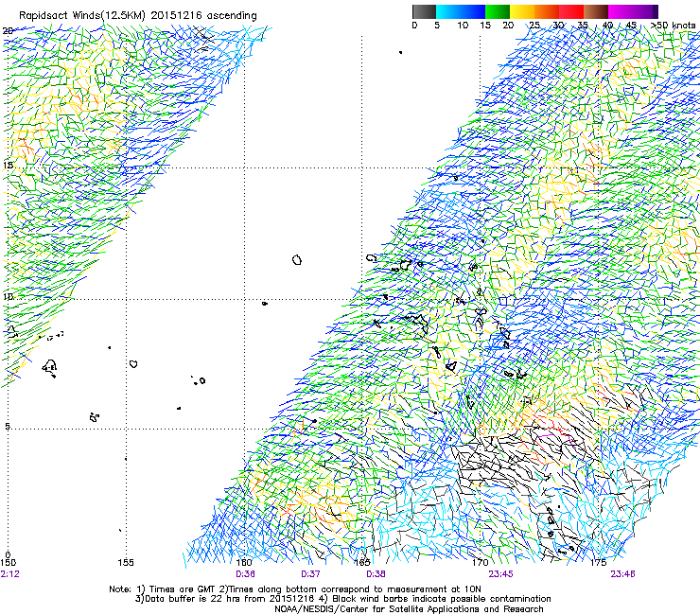Click the purple '2:12' pass time label

[9, 574]
